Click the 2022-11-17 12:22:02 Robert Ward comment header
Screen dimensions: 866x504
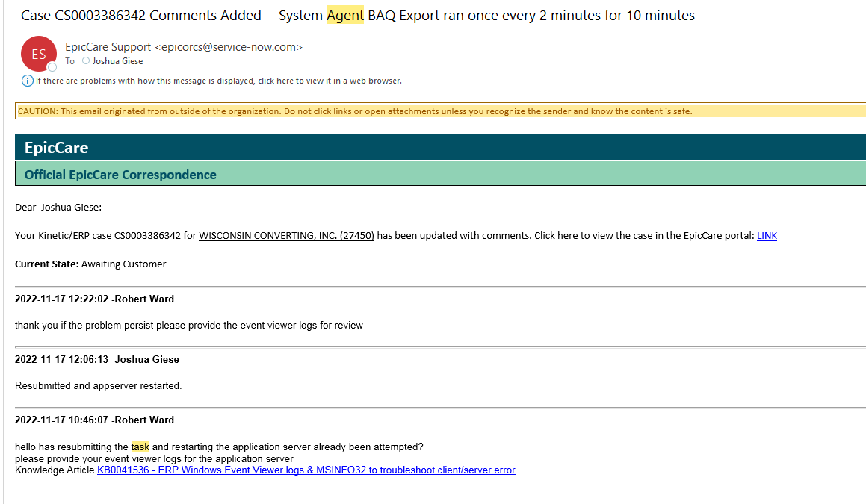point(94,299)
